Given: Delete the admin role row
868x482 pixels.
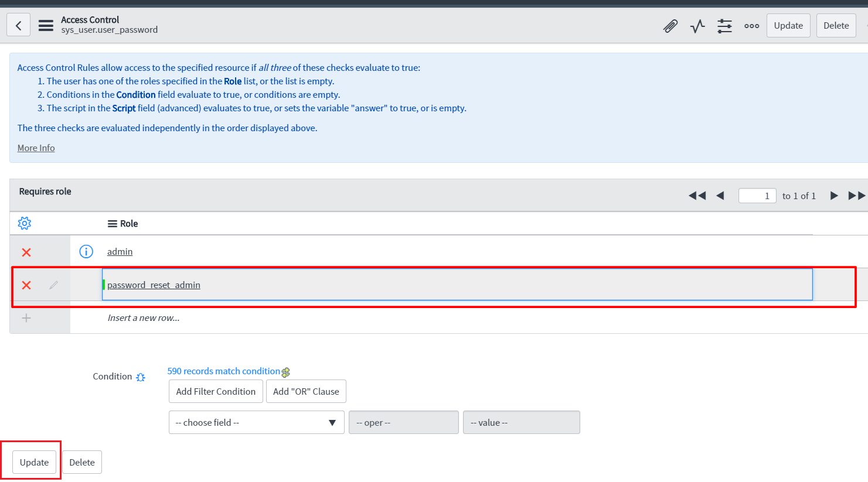Looking at the screenshot, I should pyautogui.click(x=26, y=252).
